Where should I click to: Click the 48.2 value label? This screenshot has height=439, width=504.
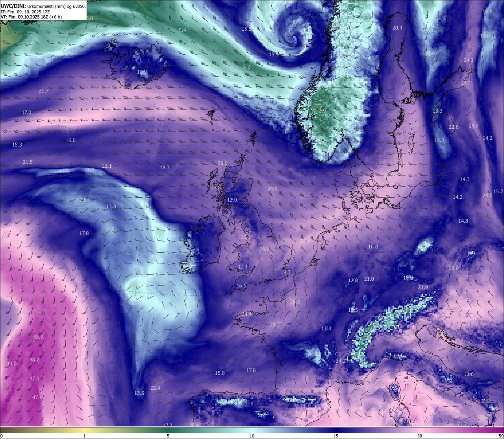point(34,359)
